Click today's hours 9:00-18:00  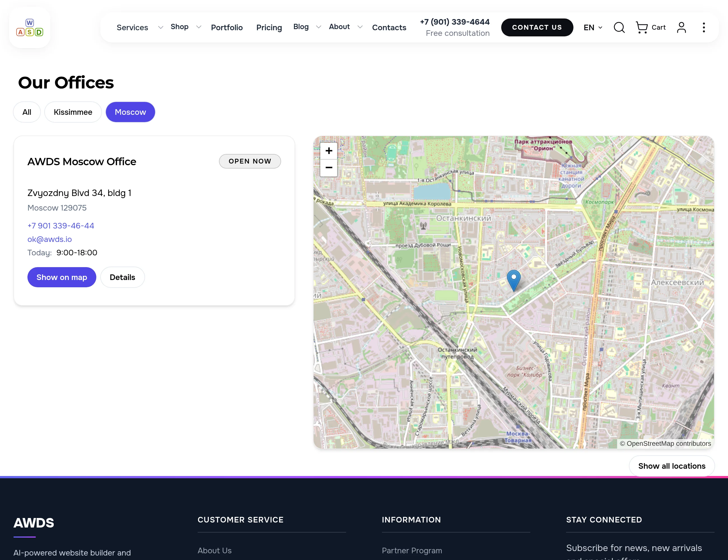[77, 253]
